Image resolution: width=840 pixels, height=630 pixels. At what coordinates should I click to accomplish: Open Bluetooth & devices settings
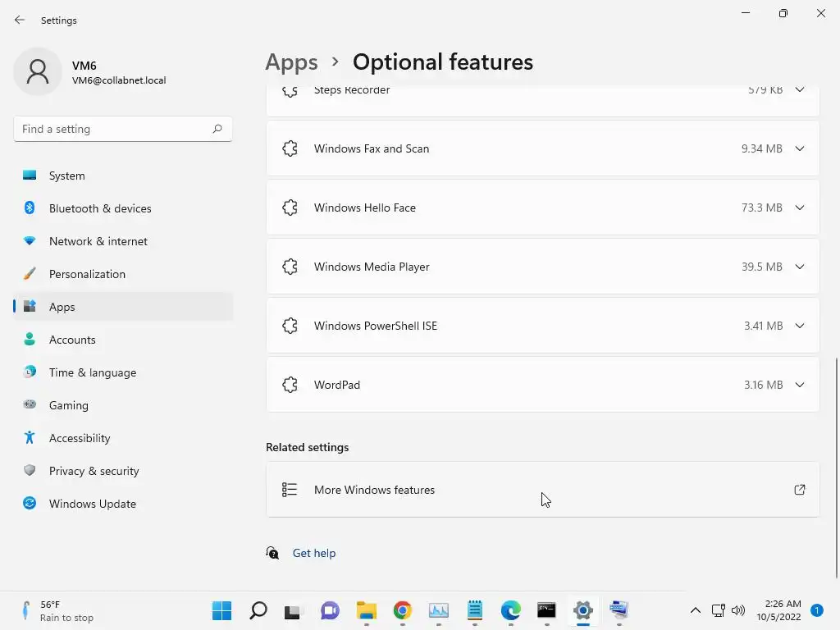point(123,208)
